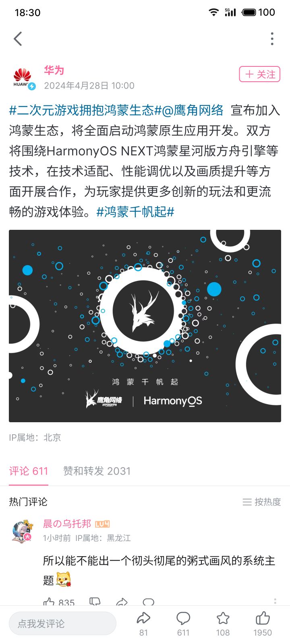Switch to the 赞和转发 2031 tab
This screenshot has height=644, width=290.
tap(97, 471)
